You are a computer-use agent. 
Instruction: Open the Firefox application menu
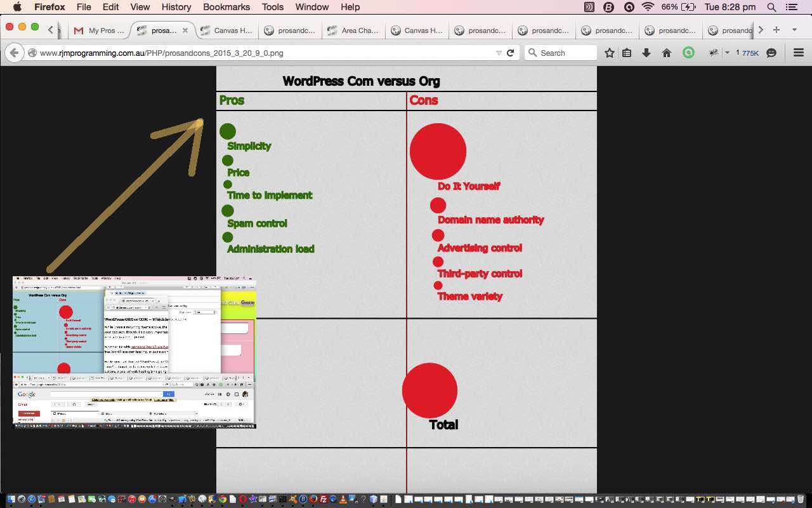click(49, 7)
